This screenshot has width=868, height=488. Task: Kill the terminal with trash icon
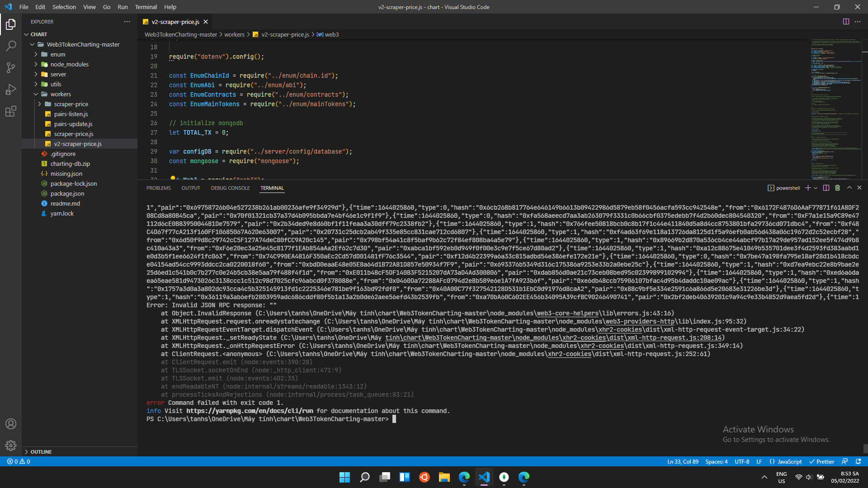click(837, 188)
